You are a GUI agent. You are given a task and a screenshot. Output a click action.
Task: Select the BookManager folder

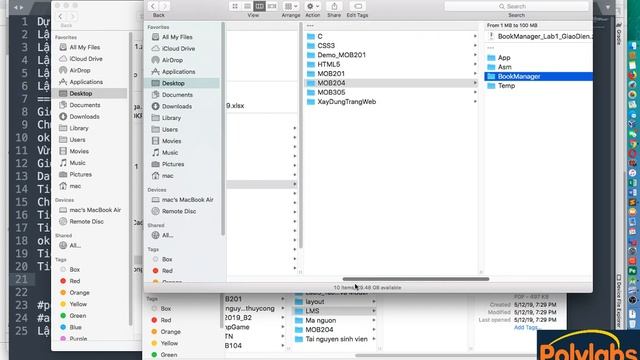point(519,76)
